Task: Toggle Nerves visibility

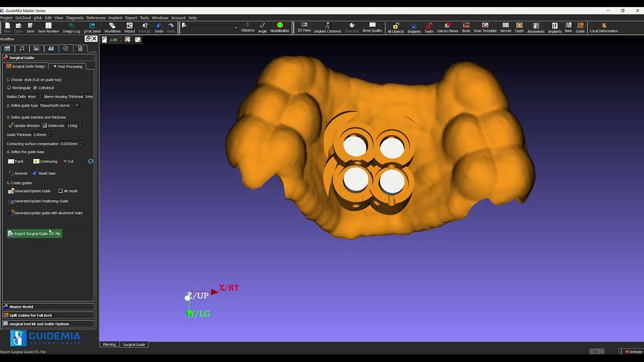Action: pyautogui.click(x=506, y=27)
